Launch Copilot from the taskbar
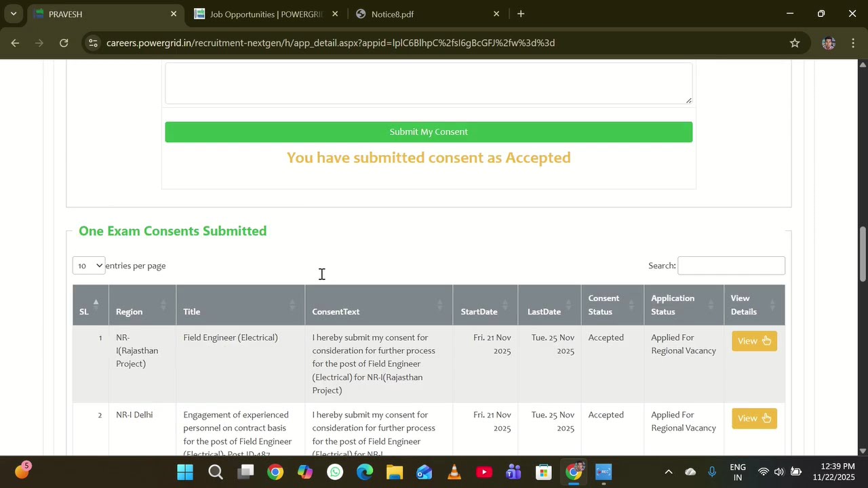Viewport: 868px width, 488px height. click(x=305, y=472)
